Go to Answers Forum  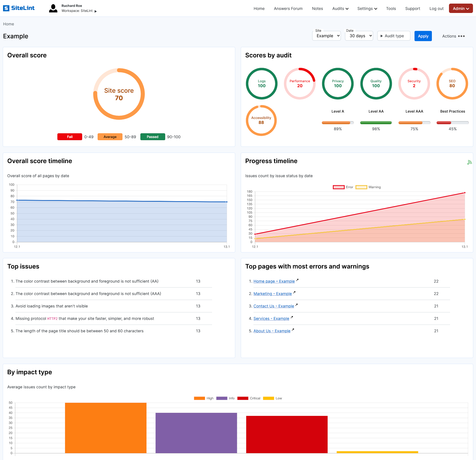click(288, 9)
